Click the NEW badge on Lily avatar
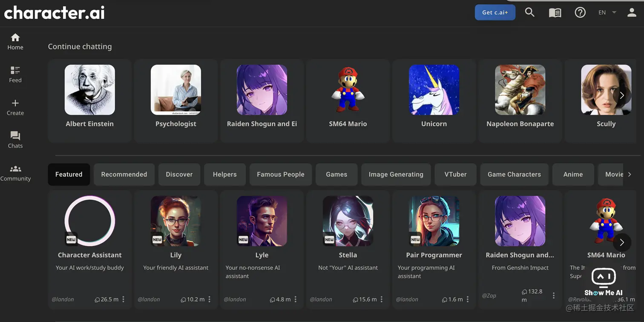644x322 pixels. pos(157,240)
